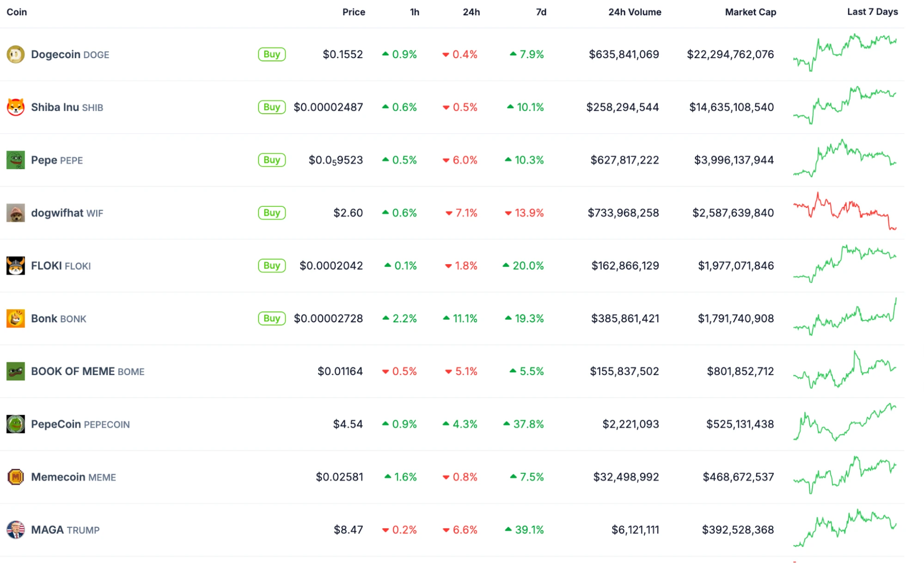Click the BOOK OF MEME icon
The height and width of the screenshot is (563, 924).
(15, 371)
